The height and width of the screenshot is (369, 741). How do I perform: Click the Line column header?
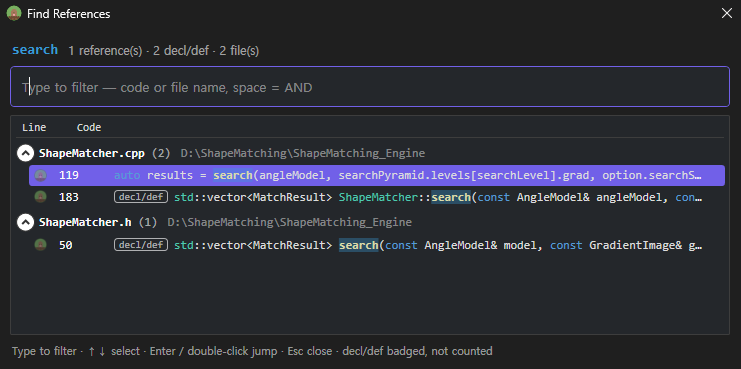coord(34,128)
